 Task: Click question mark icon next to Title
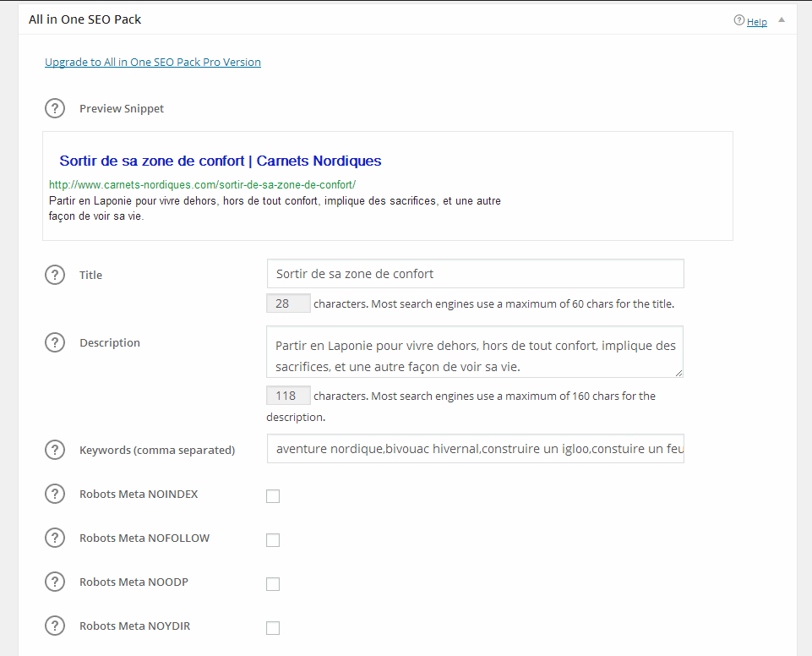tap(55, 275)
